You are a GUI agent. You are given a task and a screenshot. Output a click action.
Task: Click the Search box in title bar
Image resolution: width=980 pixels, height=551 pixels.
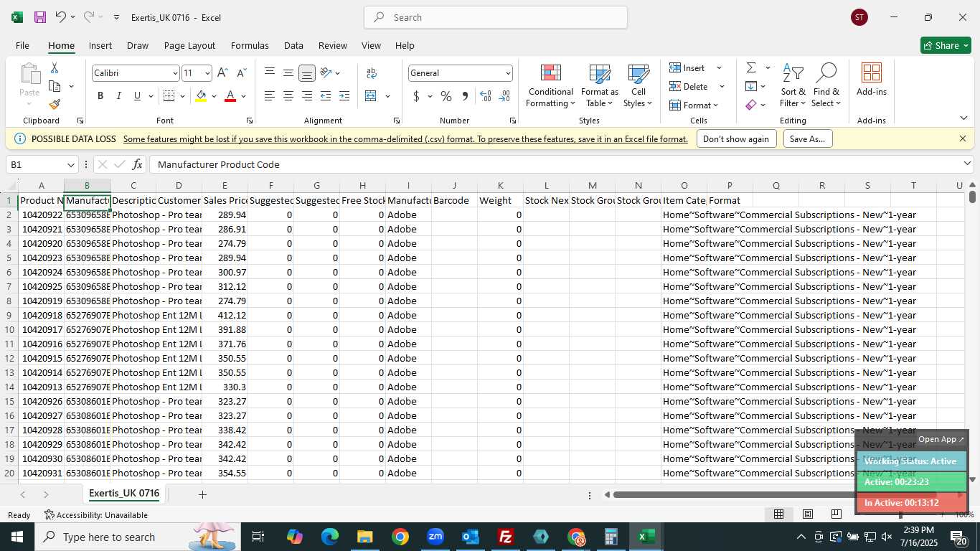[x=496, y=17]
